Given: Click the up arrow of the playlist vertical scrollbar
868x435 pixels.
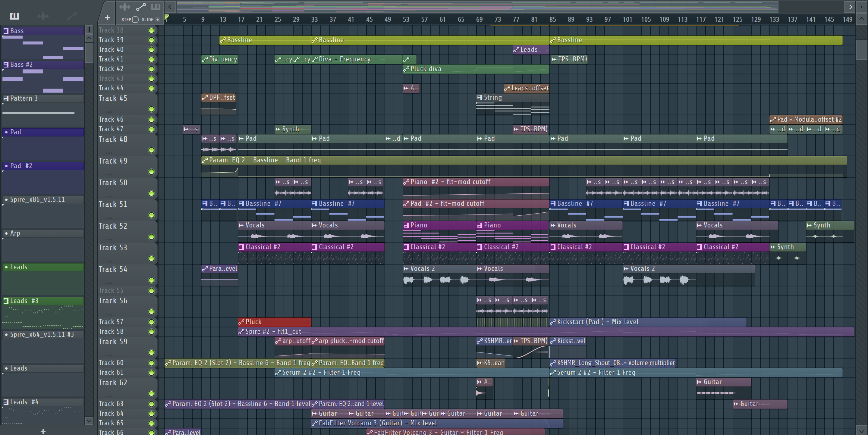Looking at the screenshot, I should [x=862, y=19].
